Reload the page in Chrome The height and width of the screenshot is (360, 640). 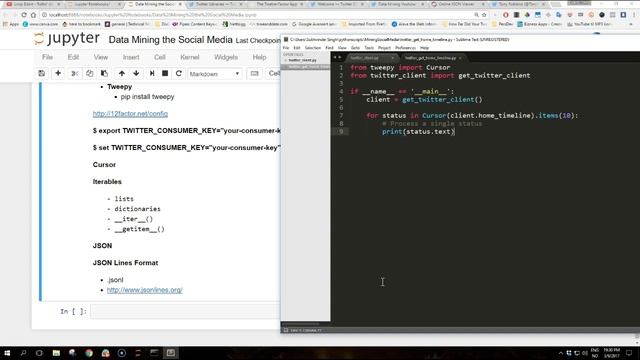point(24,15)
